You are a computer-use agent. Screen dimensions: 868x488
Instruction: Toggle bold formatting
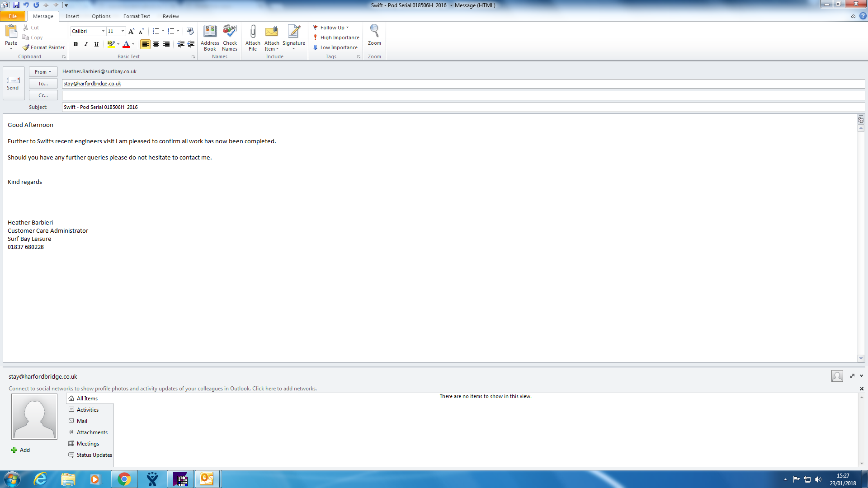coord(75,44)
